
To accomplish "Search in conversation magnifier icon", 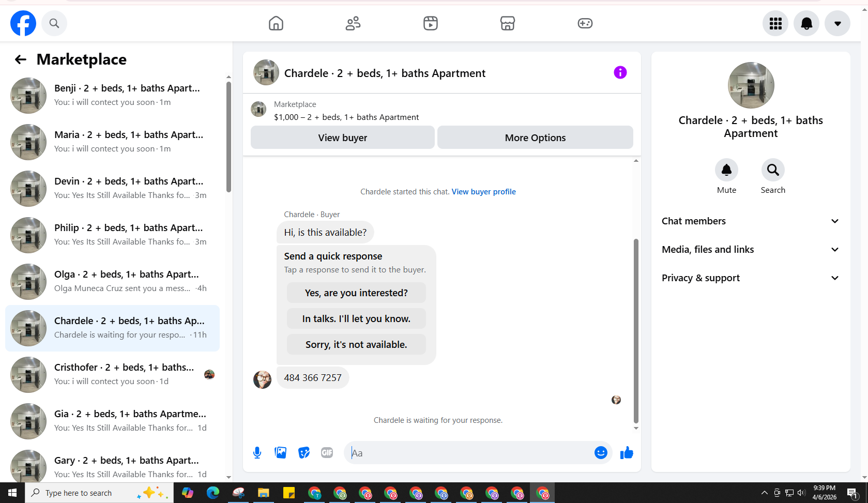I will coord(773,170).
